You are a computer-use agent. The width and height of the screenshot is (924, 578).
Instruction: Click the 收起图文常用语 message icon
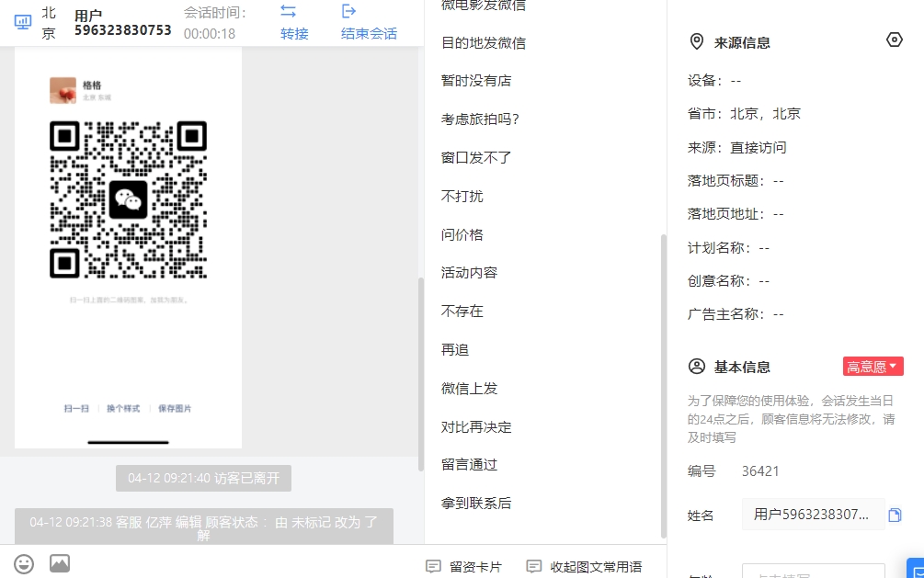point(534,567)
